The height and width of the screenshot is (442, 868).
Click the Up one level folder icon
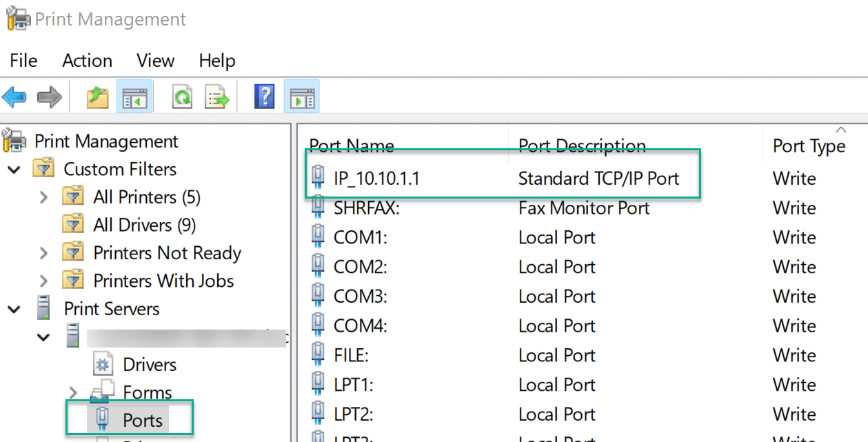[x=97, y=97]
